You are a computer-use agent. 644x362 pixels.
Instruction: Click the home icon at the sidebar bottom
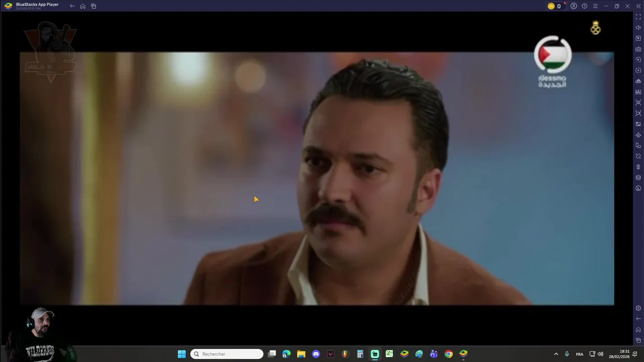(638, 330)
